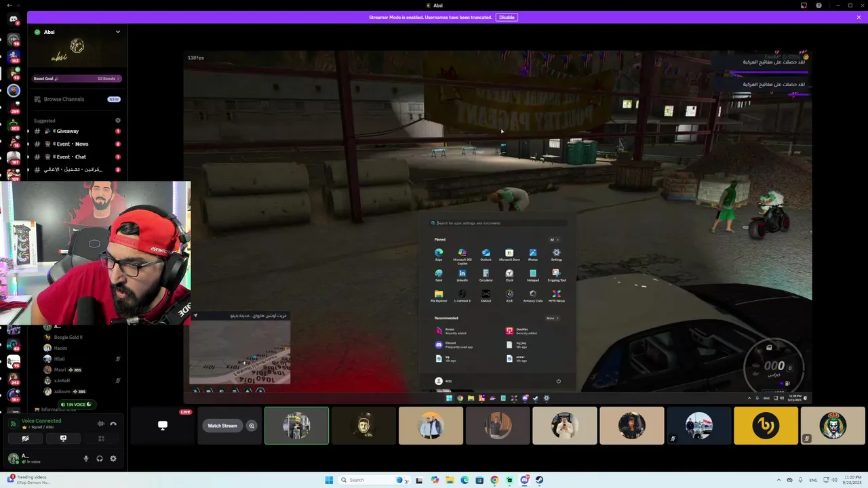Image resolution: width=868 pixels, height=488 pixels.
Task: Open Settings in the streamed Start menu pinned apps
Action: click(557, 254)
